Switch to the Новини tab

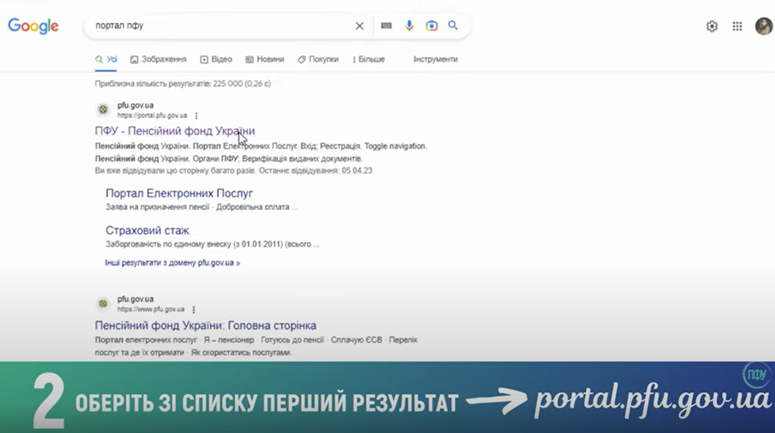tap(265, 60)
